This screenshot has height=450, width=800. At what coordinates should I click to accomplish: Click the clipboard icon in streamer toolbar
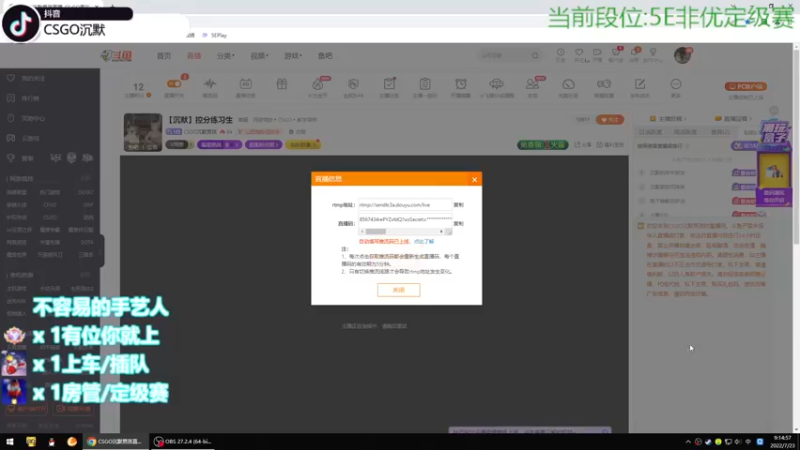(x=425, y=84)
